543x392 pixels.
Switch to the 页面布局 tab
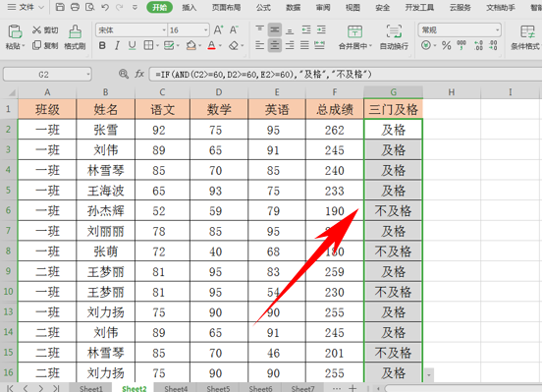226,7
